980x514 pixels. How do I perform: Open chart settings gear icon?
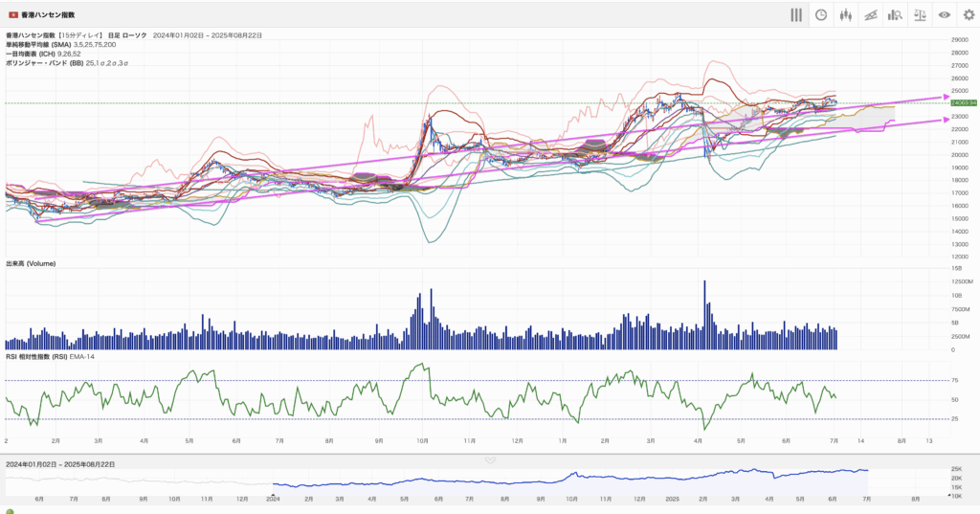968,14
